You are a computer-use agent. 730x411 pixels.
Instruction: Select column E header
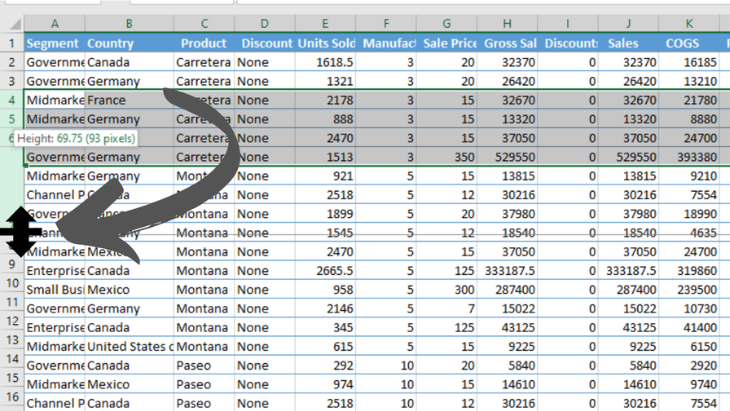click(x=325, y=23)
